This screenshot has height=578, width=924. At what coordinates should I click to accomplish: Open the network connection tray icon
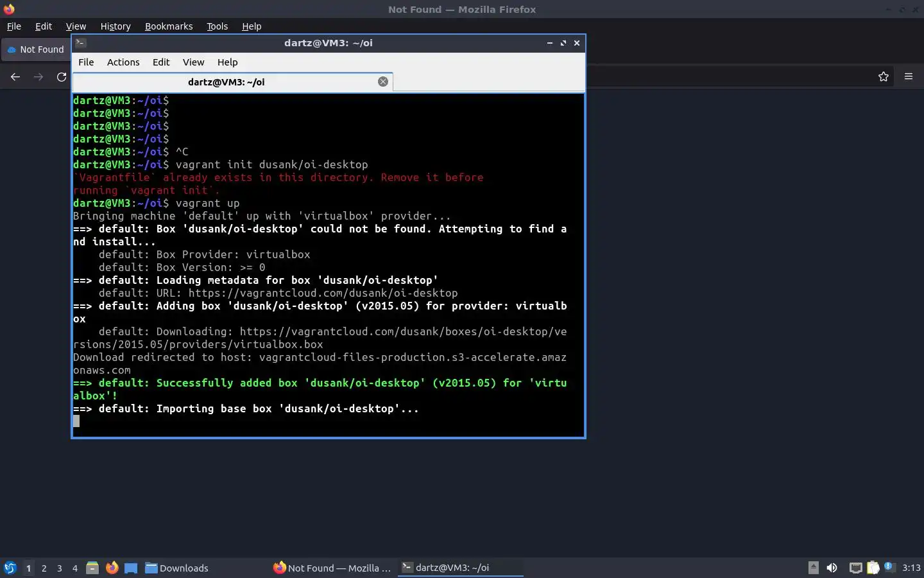click(855, 568)
